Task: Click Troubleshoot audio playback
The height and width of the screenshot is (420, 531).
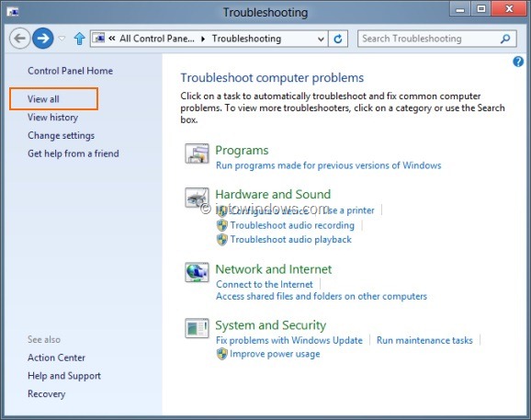Action: click(291, 240)
